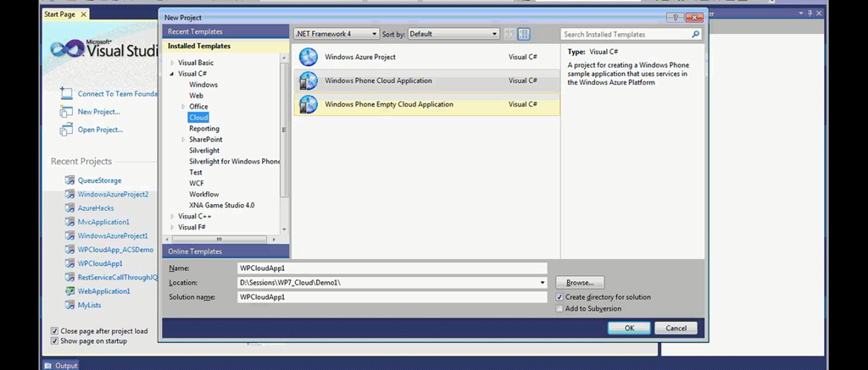Click the WindowsAzureProject1 project icon

coord(70,235)
